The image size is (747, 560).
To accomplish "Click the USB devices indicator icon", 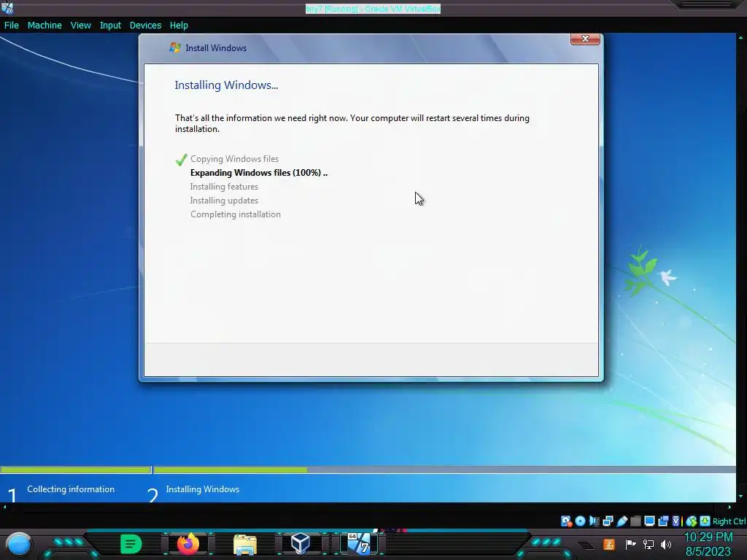I will (622, 521).
